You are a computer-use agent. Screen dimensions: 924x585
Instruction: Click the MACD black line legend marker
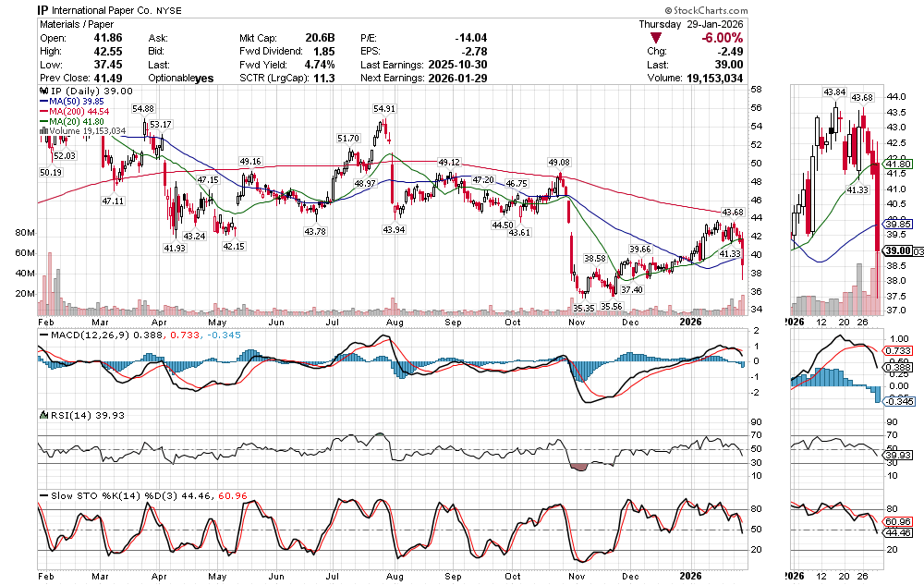click(x=42, y=334)
